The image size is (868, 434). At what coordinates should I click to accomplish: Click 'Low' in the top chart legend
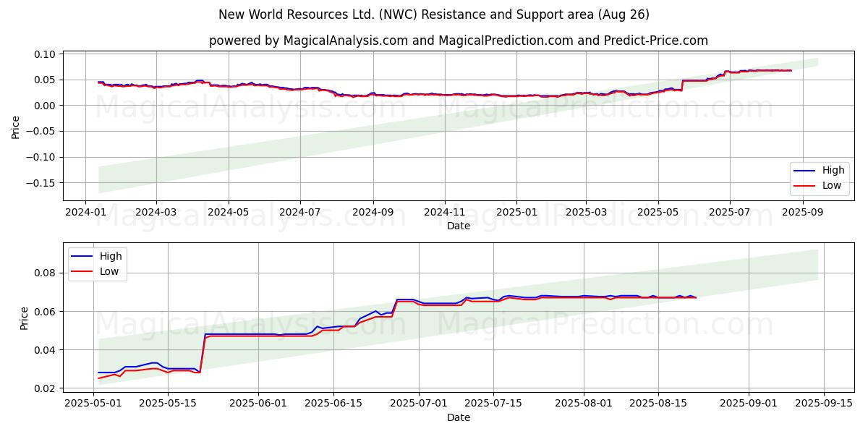(832, 185)
